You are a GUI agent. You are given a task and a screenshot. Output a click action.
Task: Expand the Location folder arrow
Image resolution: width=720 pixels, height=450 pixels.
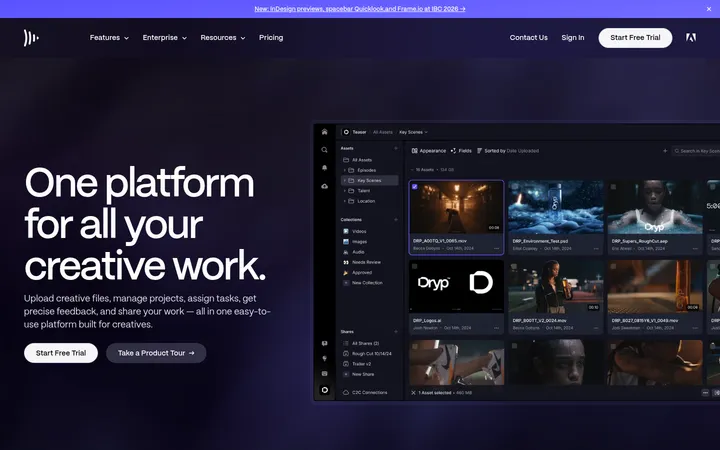pos(345,201)
